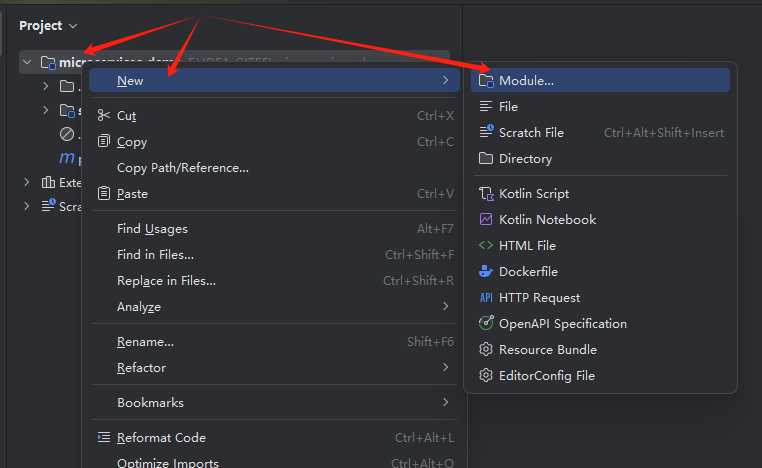Click the Kotlin Notebook icon
The height and width of the screenshot is (468, 762).
486,220
